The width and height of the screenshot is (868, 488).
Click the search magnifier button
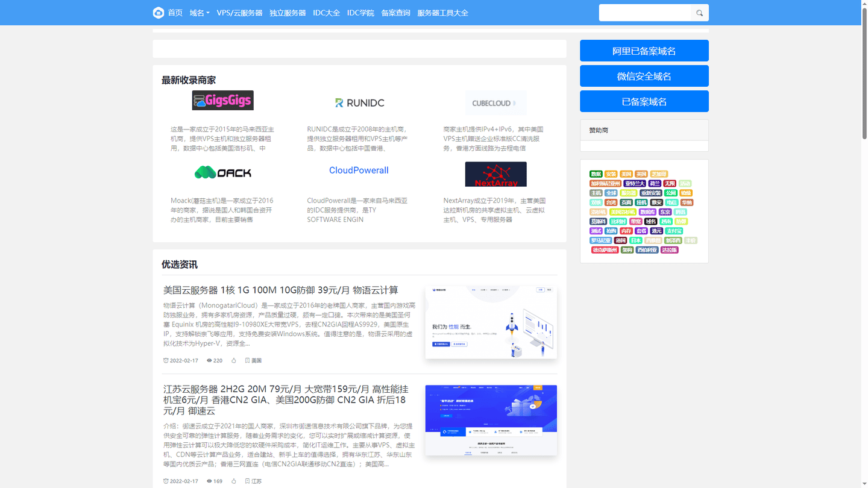tap(699, 13)
